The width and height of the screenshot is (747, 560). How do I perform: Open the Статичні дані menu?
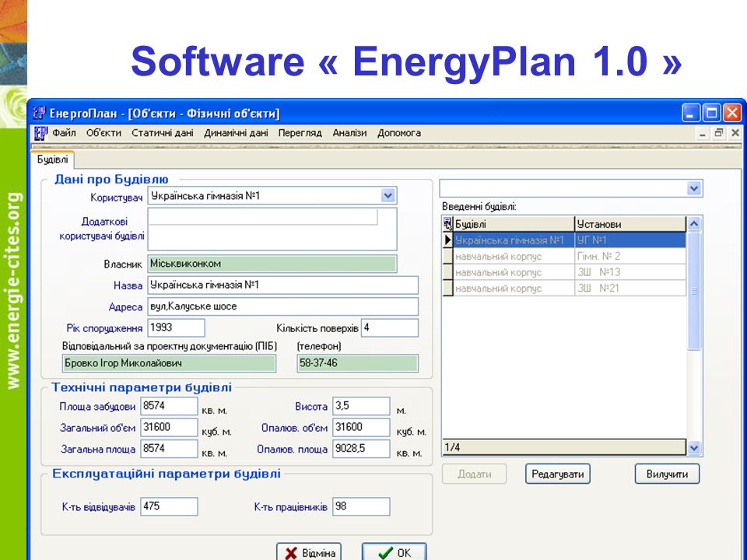(163, 133)
